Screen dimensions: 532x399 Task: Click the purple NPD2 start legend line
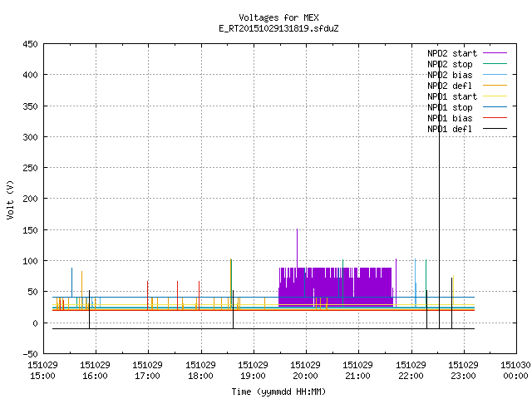tap(495, 53)
